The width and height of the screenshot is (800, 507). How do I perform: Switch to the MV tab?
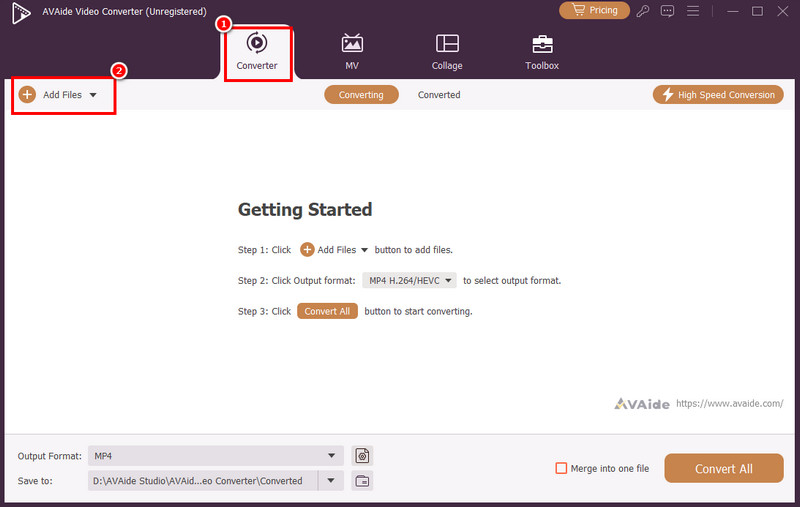tap(352, 53)
